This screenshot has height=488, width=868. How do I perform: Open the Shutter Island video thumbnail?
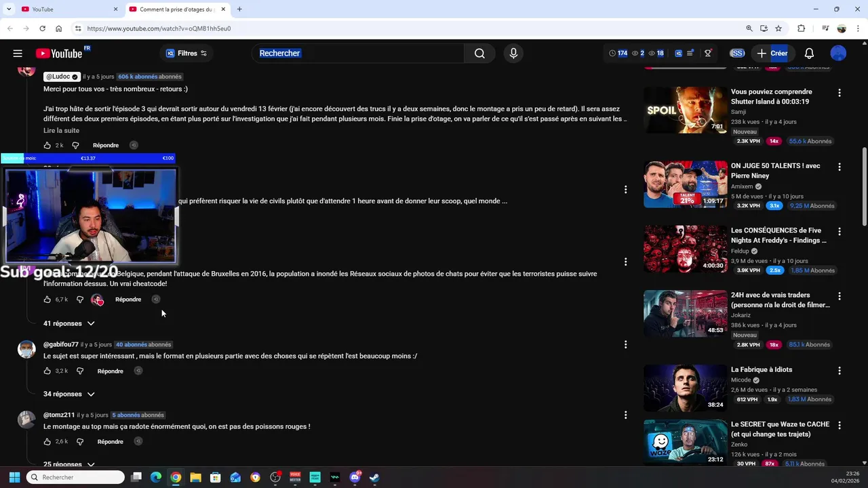click(x=685, y=110)
